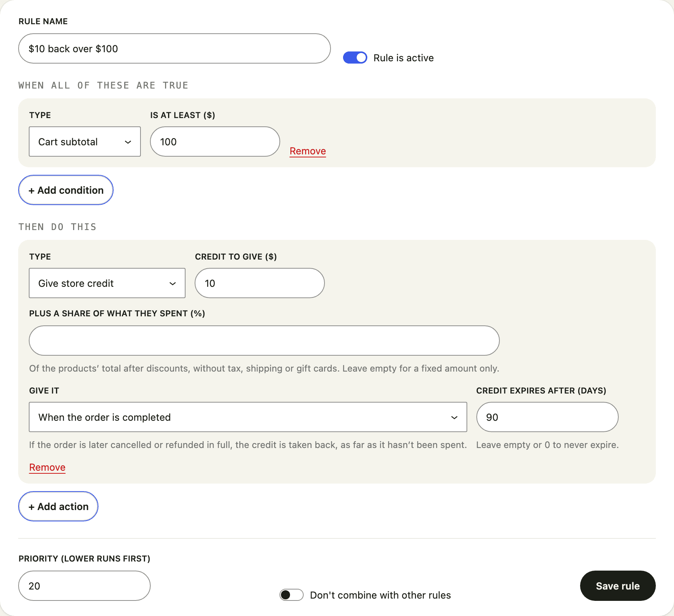The image size is (674, 616).
Task: Click the Credit Expires After days field
Action: point(547,417)
